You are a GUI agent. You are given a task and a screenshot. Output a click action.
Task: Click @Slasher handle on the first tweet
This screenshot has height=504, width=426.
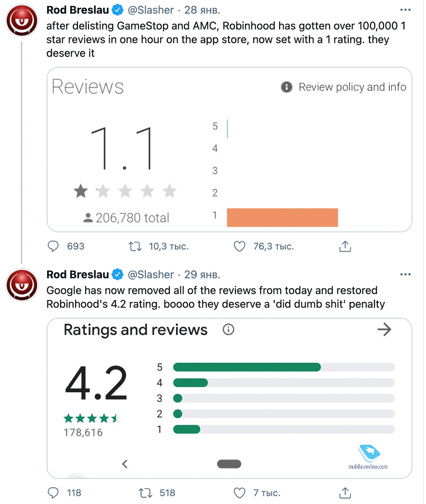pos(151,10)
